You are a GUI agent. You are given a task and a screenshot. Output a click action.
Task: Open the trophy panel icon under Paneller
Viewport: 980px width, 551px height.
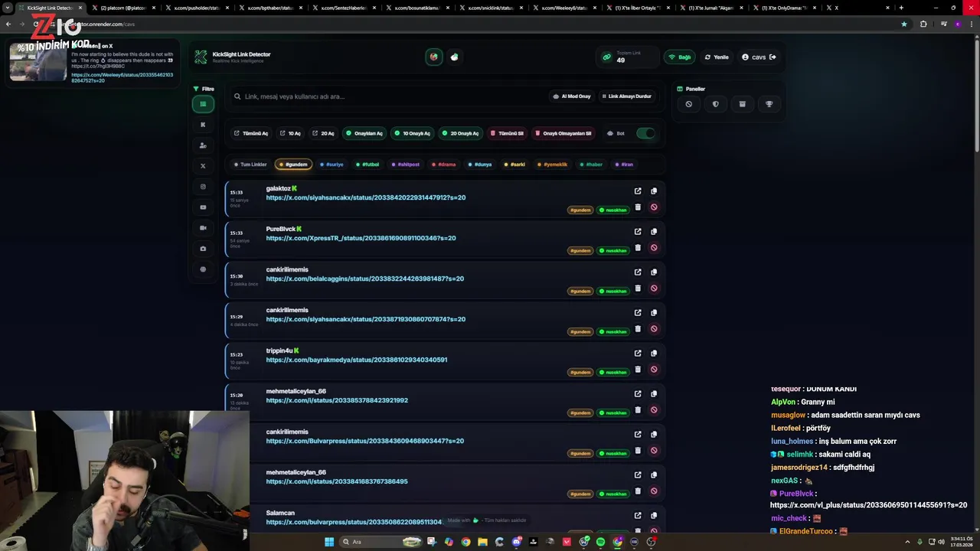(x=769, y=104)
